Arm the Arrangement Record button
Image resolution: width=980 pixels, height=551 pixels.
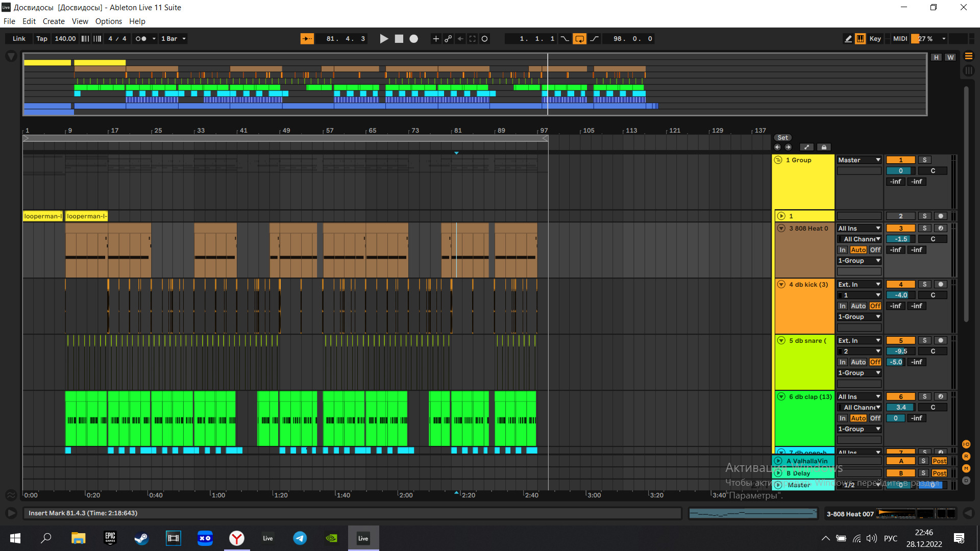(414, 39)
